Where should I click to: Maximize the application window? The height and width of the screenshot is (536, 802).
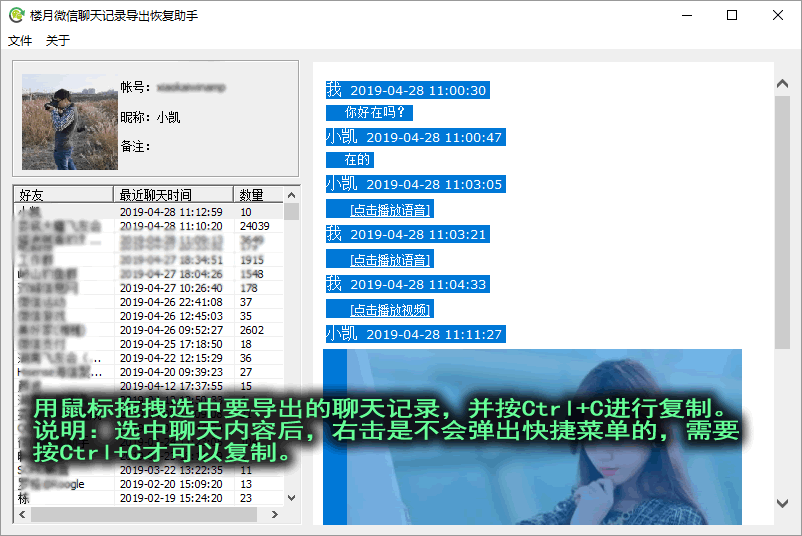[732, 15]
